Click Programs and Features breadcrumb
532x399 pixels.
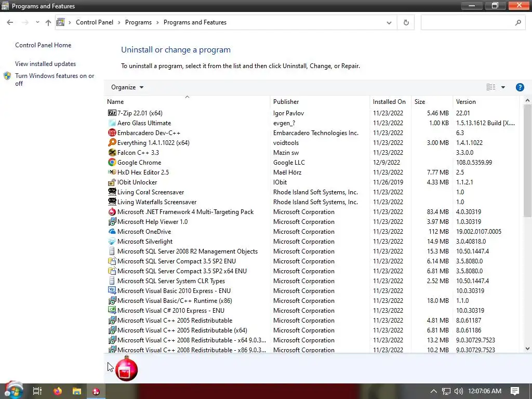(x=195, y=22)
